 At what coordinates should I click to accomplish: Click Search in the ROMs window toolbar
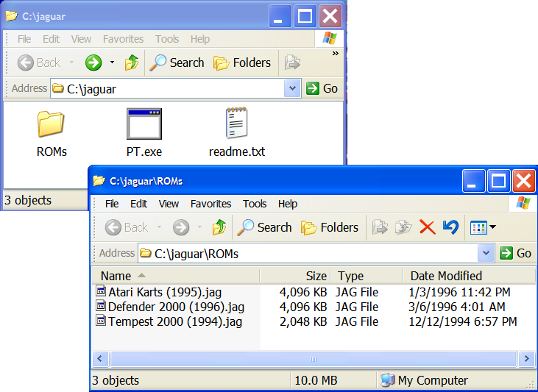[265, 227]
